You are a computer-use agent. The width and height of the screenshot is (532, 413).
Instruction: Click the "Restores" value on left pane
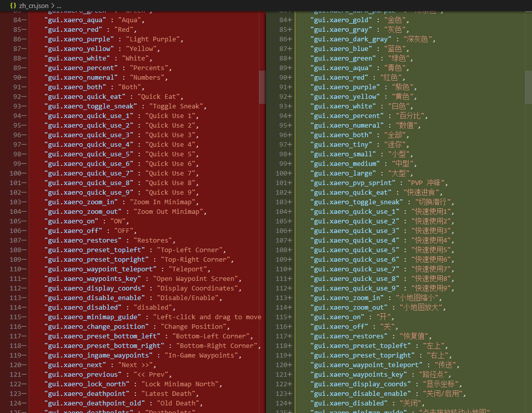[152, 241]
